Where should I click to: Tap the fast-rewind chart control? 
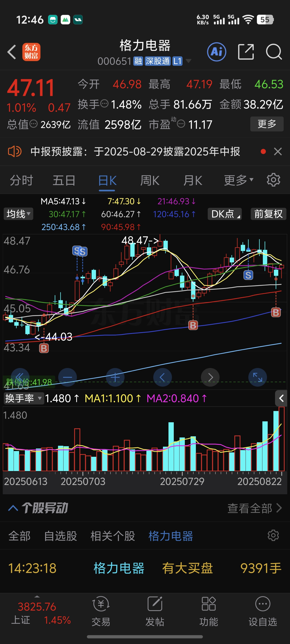(20, 377)
